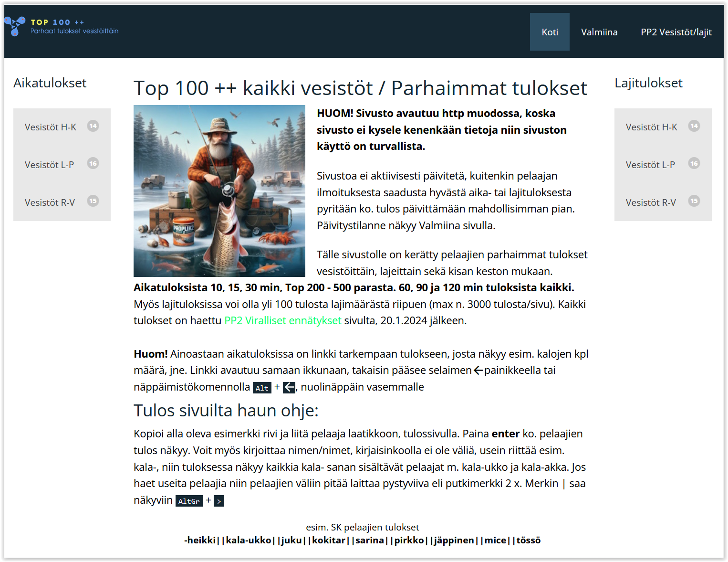The width and height of the screenshot is (728, 562).
Task: Open the Koti navigation tab
Action: coord(550,32)
